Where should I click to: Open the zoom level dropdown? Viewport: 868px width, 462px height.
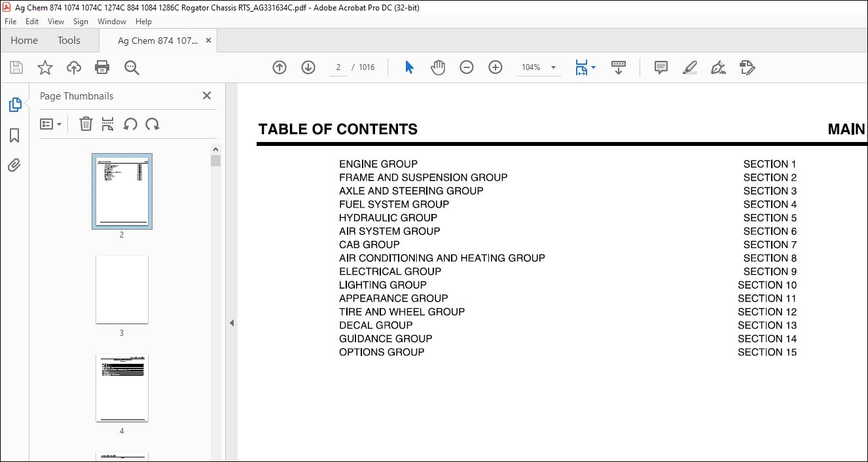click(554, 67)
